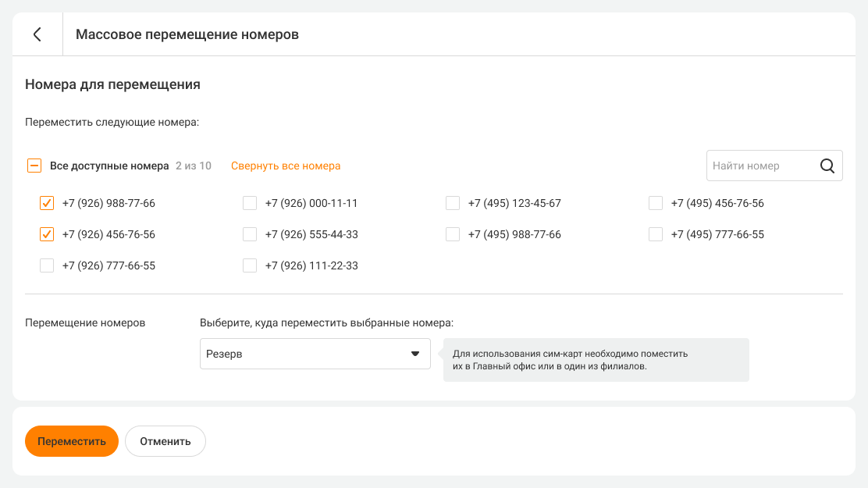Open the Резерв destination combo box
The image size is (868, 488).
click(x=304, y=354)
